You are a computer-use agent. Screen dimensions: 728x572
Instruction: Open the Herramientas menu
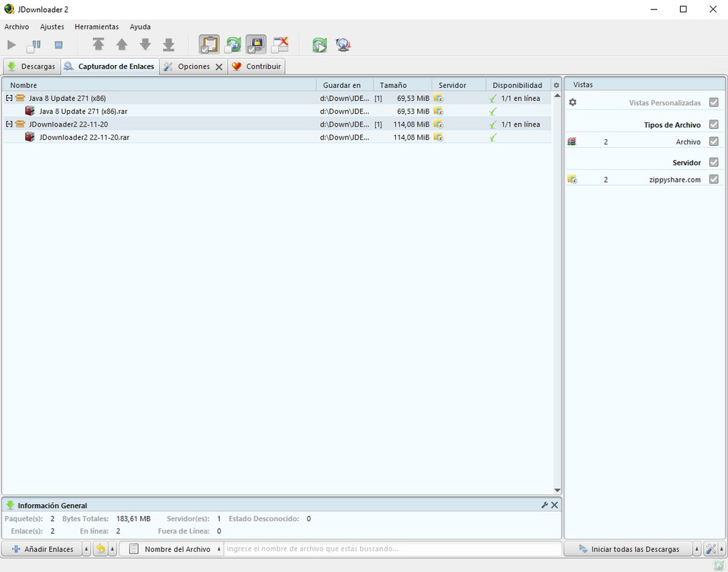click(x=96, y=27)
